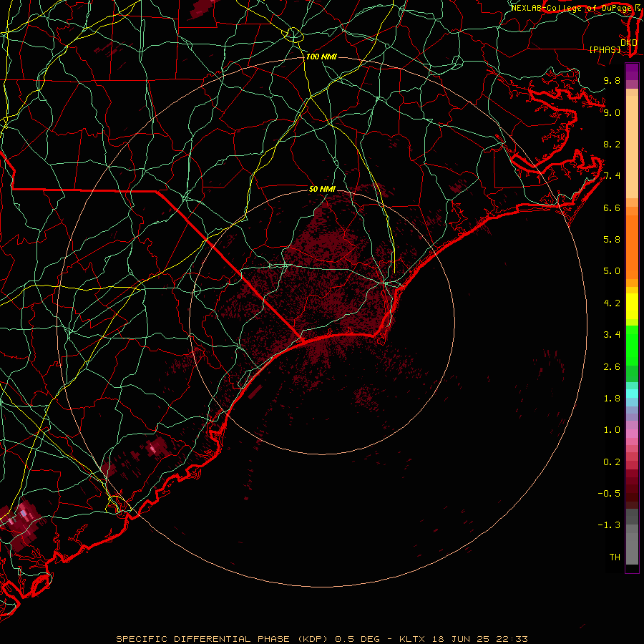
Task: Click the 1.0 legend value
Action: pyautogui.click(x=612, y=430)
